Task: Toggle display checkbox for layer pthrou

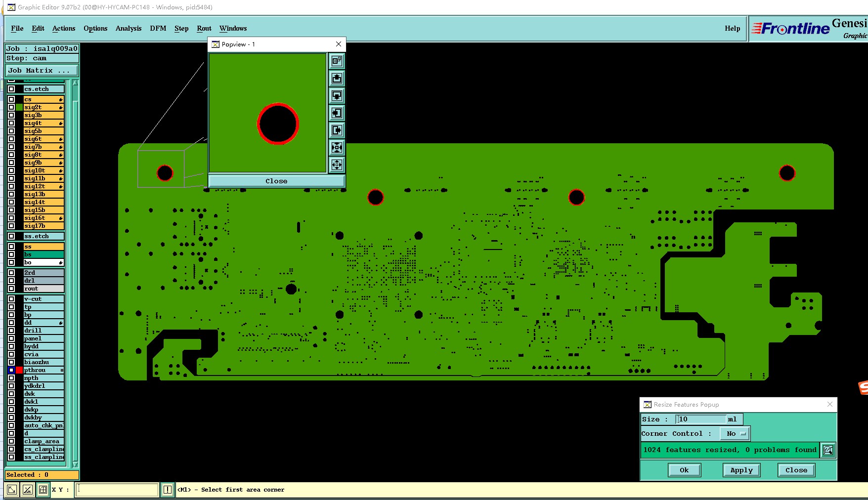Action: pos(11,370)
